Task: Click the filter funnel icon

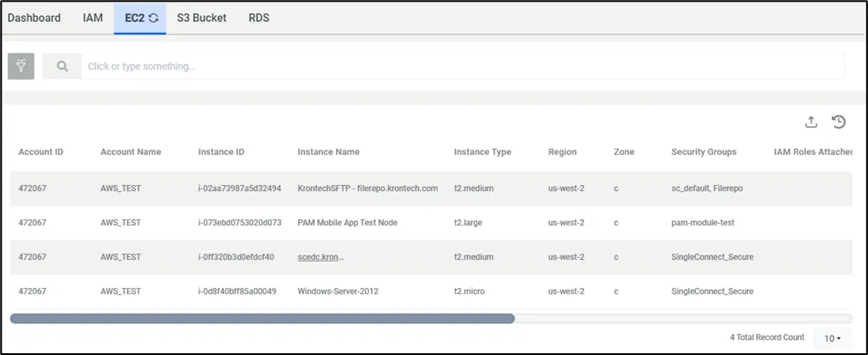Action: 21,66
